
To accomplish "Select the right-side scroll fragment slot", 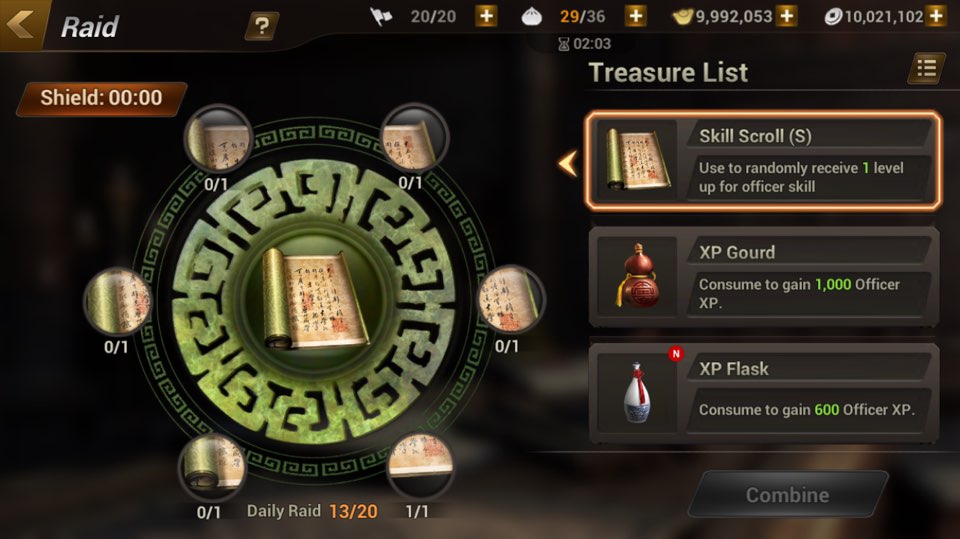I will 511,299.
